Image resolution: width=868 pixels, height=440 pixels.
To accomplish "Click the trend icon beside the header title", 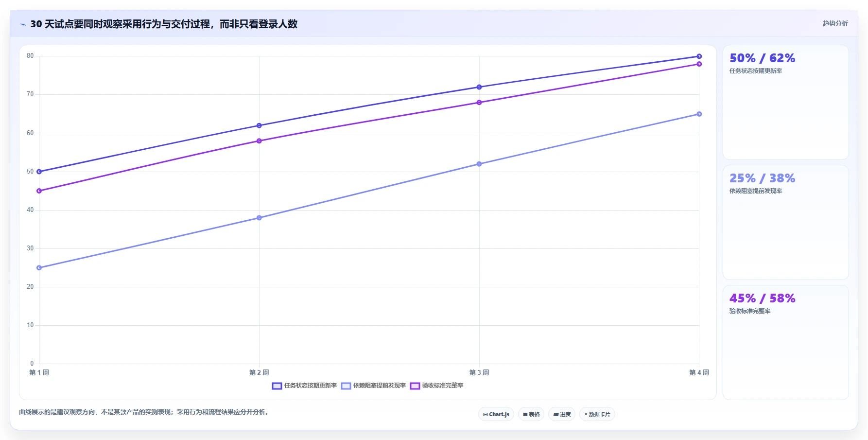I will pos(23,24).
